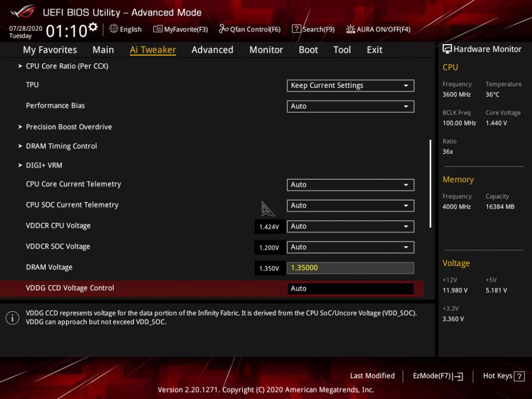The image size is (532, 399).
Task: Switch to Main tab
Action: [103, 50]
